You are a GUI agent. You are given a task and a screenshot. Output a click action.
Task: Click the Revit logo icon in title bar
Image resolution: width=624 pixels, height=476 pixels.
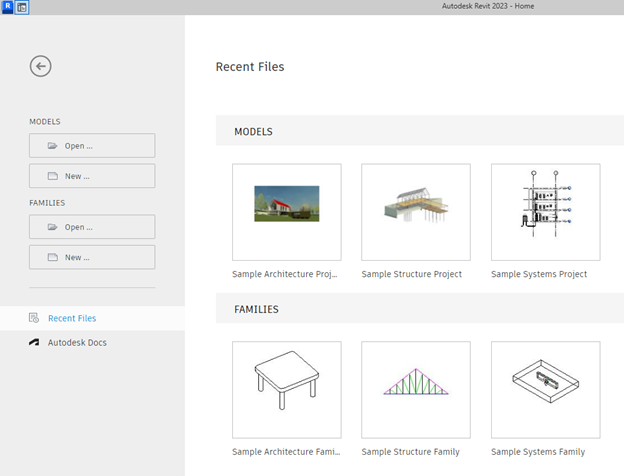pos(7,7)
